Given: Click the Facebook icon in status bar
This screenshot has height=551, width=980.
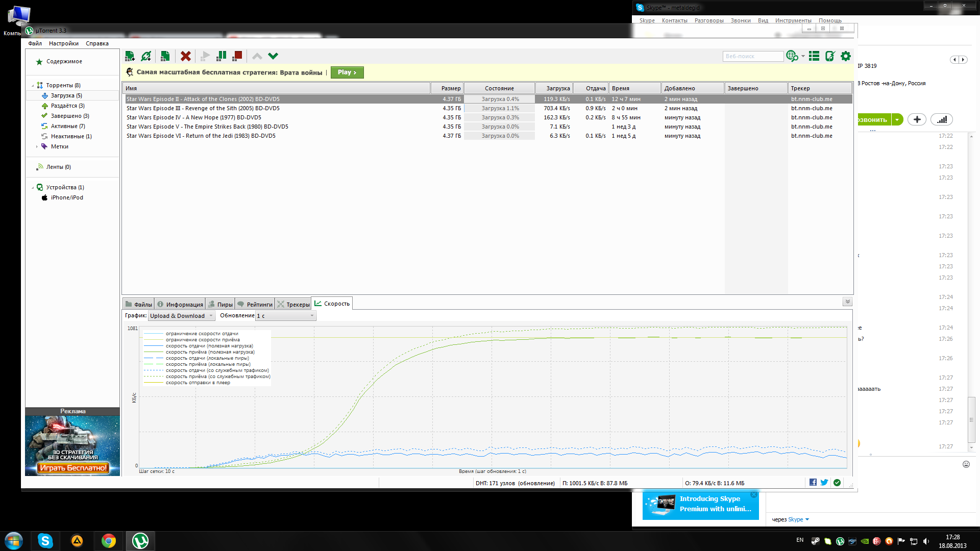Looking at the screenshot, I should (x=813, y=483).
